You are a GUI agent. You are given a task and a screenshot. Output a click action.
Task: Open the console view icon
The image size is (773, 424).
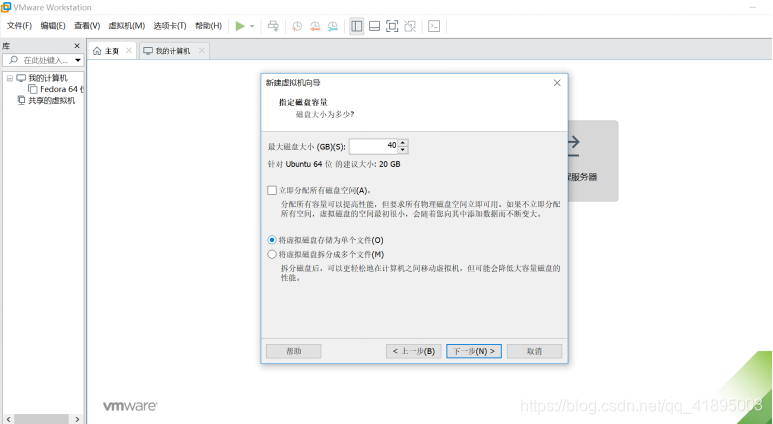point(434,26)
